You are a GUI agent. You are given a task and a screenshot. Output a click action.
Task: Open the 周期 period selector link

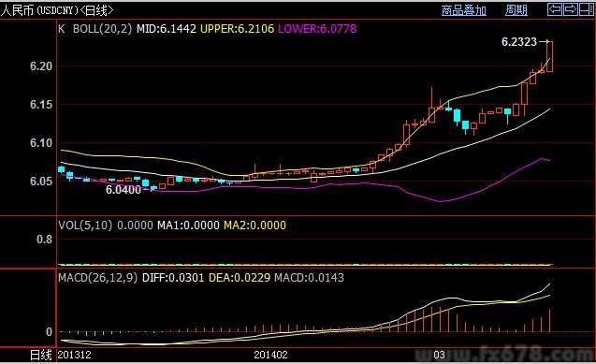tap(516, 10)
